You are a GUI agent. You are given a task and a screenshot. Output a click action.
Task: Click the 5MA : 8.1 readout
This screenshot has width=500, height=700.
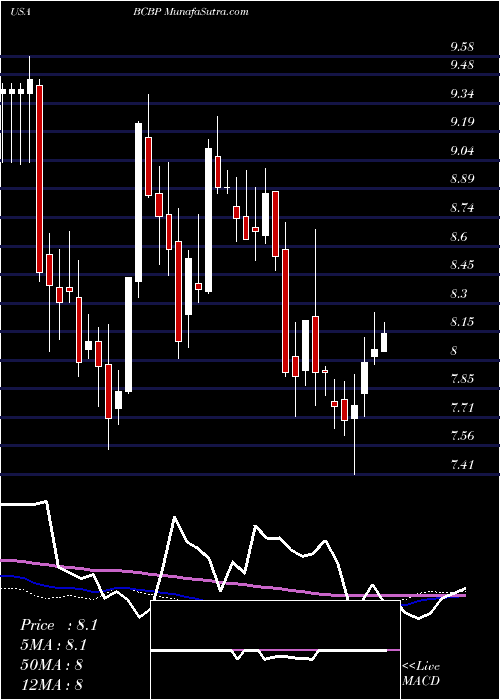[x=54, y=645]
